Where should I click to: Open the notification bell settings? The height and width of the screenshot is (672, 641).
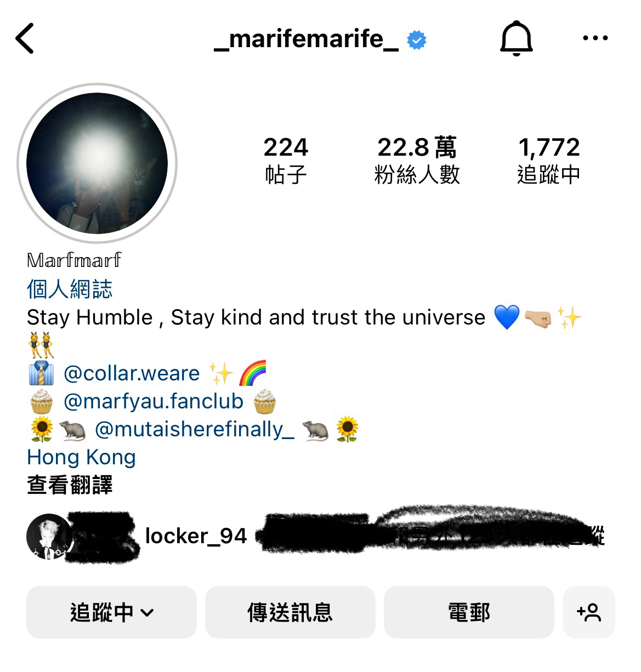tap(516, 38)
